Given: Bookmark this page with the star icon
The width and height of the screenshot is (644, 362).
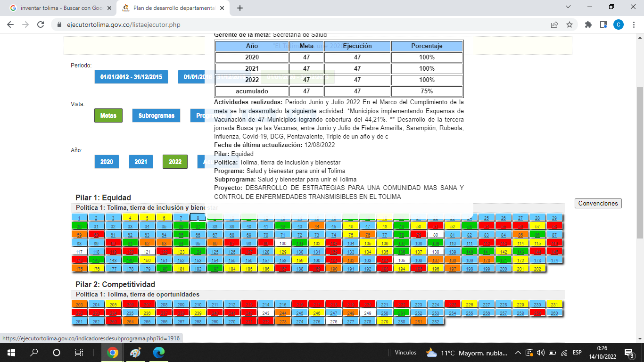Looking at the screenshot, I should pos(570,25).
